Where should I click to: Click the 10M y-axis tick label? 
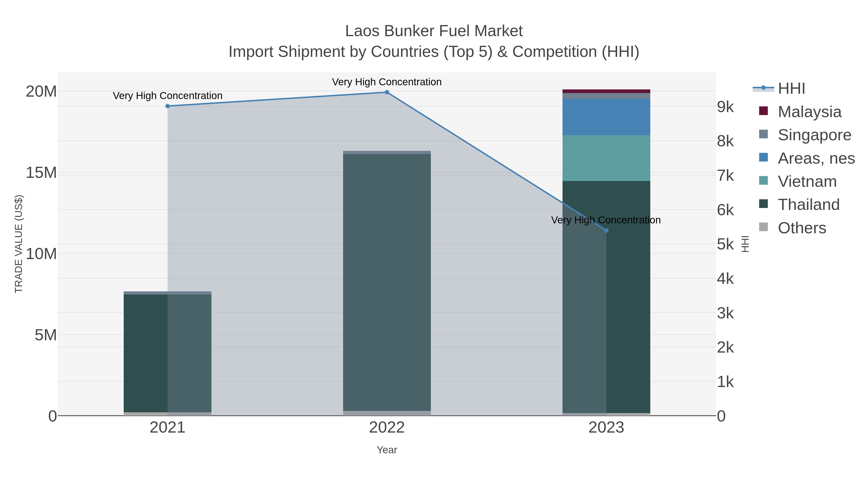tap(41, 254)
